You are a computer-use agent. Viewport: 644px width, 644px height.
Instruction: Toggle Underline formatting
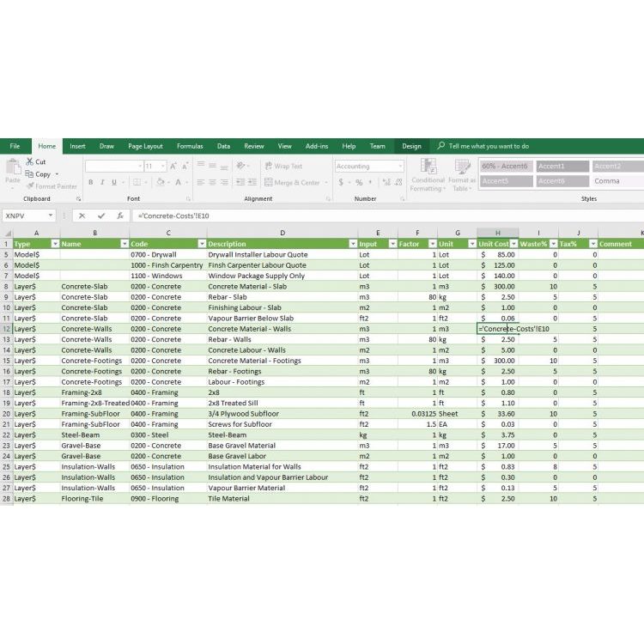pos(113,182)
